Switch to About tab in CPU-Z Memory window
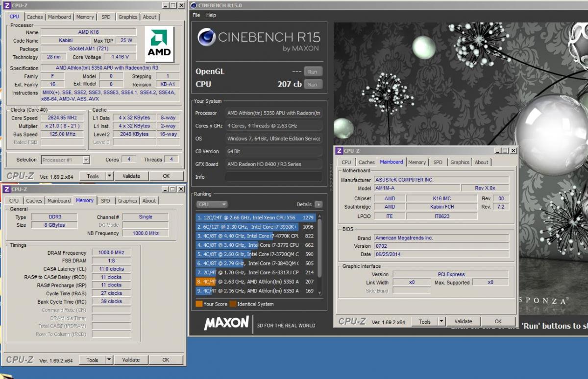The width and height of the screenshot is (588, 379). click(149, 201)
